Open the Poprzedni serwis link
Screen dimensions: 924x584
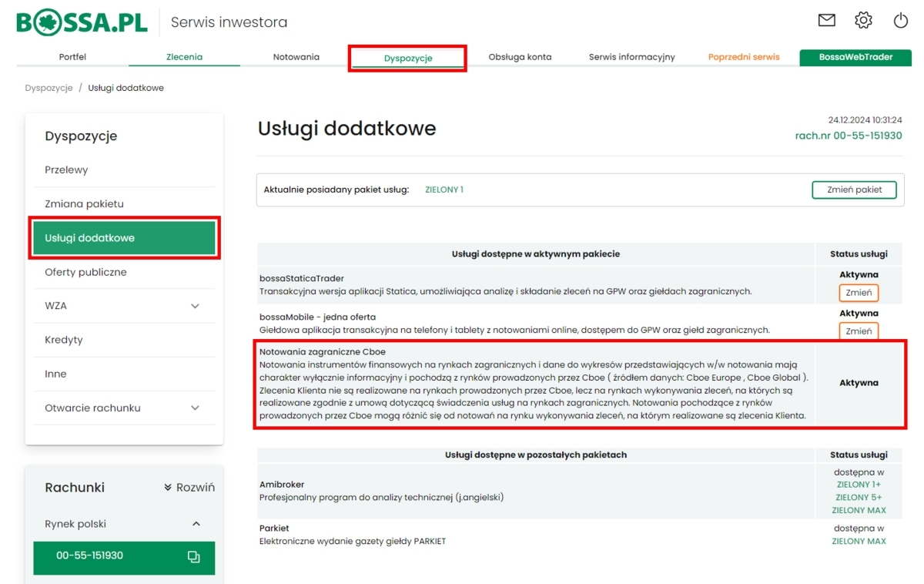743,57
